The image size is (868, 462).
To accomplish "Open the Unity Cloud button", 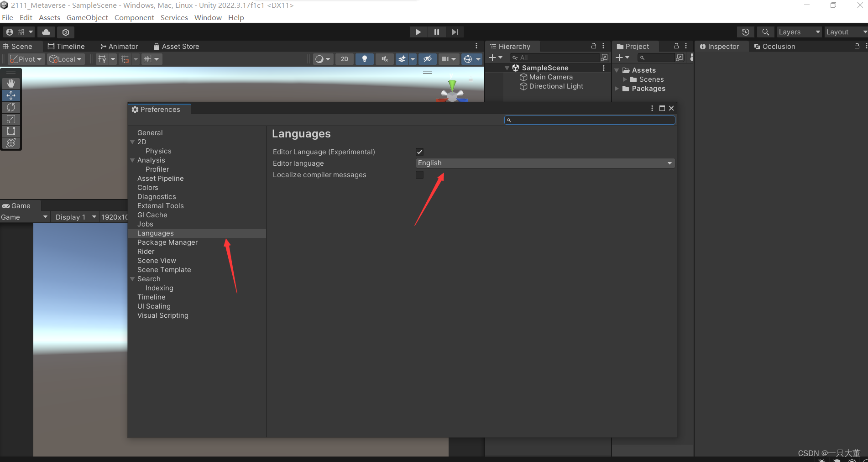I will pyautogui.click(x=46, y=32).
